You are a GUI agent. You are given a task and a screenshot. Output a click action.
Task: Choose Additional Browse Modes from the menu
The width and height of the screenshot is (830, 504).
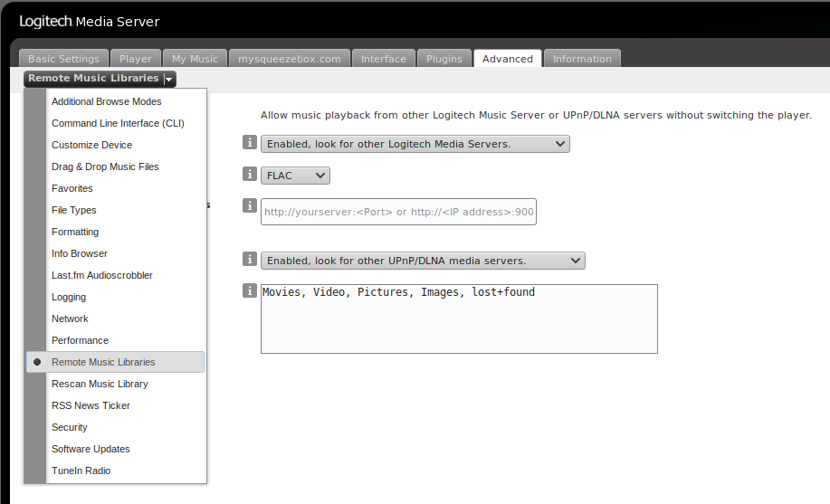(115, 101)
